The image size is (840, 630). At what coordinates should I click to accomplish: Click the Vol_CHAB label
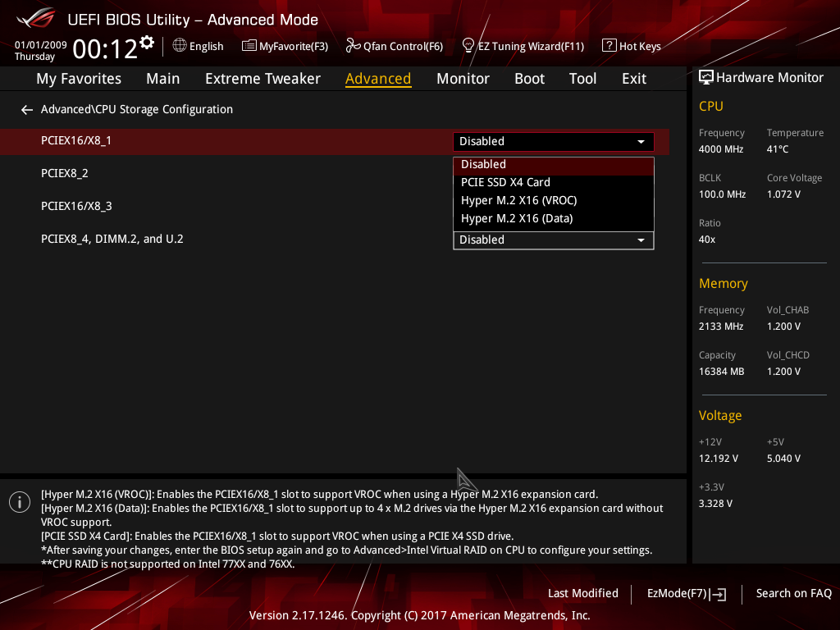(787, 310)
